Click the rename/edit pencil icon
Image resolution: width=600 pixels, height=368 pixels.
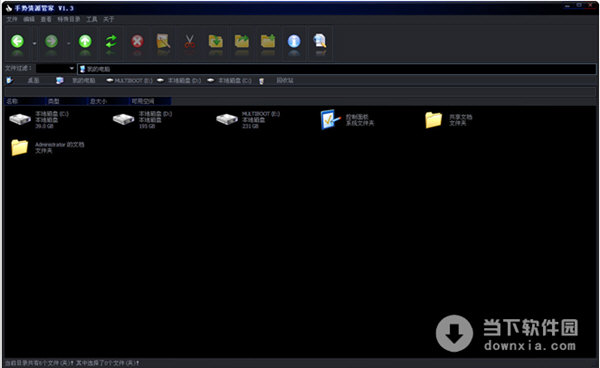coord(163,41)
